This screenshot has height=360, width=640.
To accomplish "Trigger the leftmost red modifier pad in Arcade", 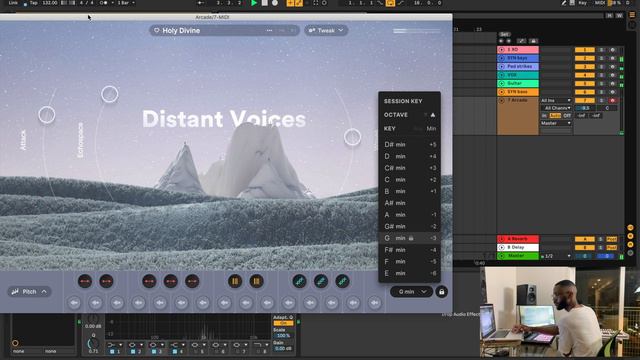I will click(x=85, y=281).
